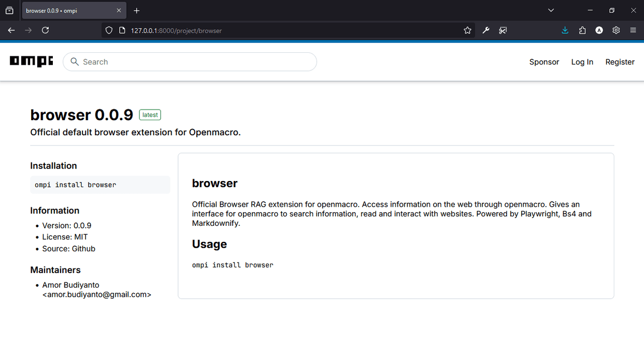Viewport: 644px width, 347px height.
Task: Open the Sponsor link
Action: tap(544, 62)
